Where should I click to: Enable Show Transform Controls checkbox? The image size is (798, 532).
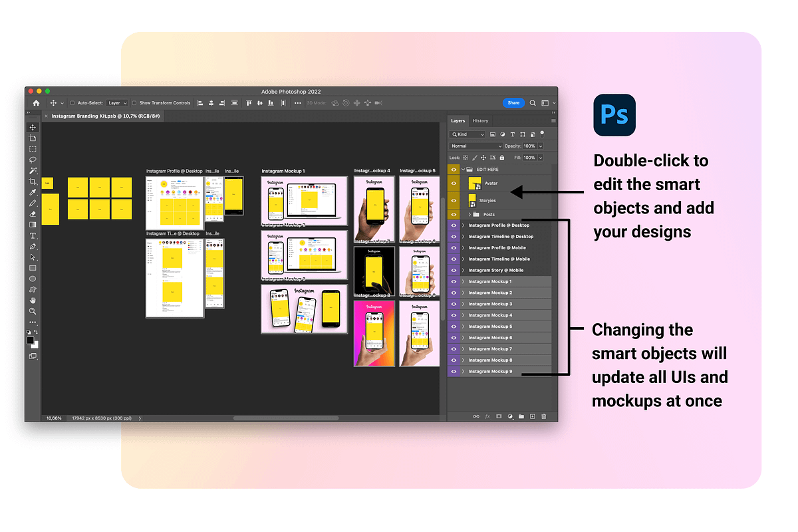click(x=134, y=103)
